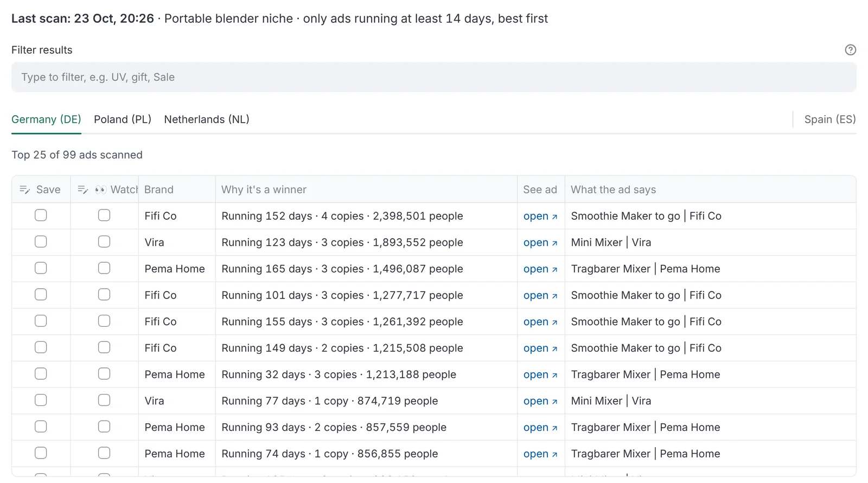Click the See ad column header

coord(540,189)
